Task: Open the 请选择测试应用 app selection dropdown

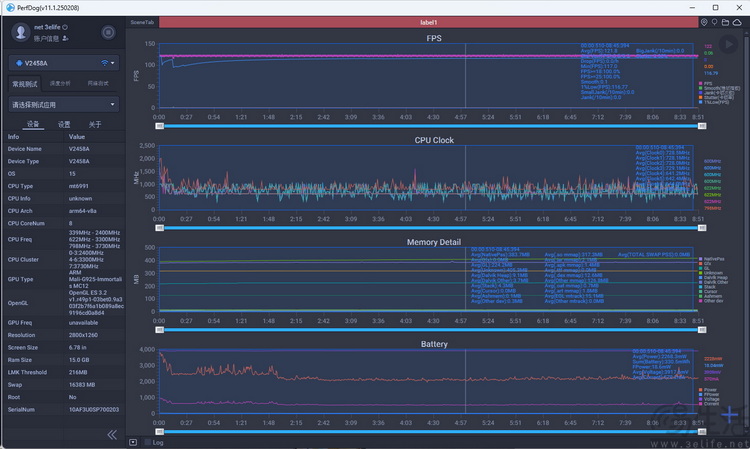Action: (64, 104)
